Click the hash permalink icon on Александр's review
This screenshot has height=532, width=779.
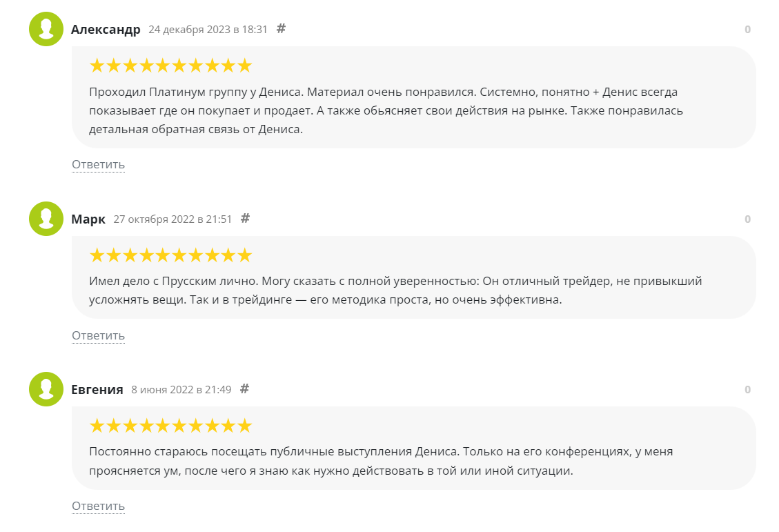click(281, 29)
